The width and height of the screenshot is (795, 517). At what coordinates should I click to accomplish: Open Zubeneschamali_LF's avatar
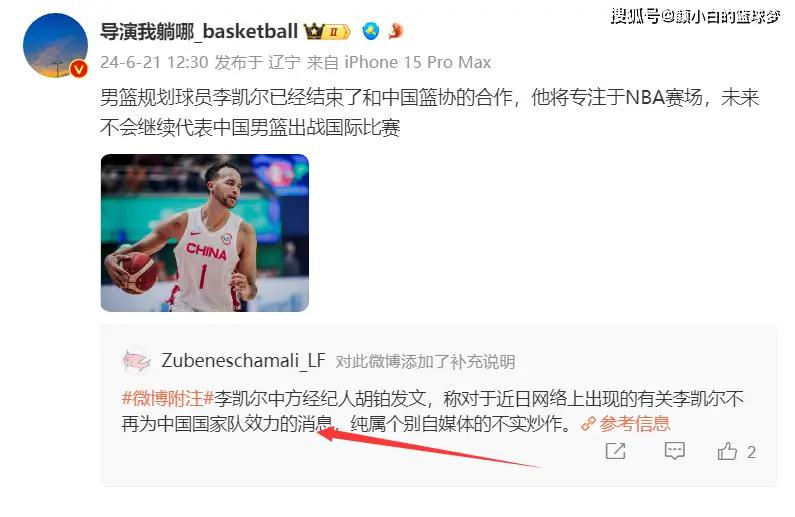tap(136, 361)
